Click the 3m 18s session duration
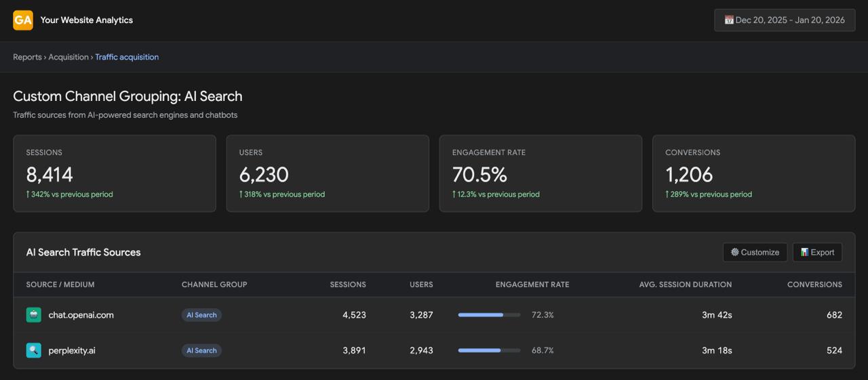 [x=717, y=350]
